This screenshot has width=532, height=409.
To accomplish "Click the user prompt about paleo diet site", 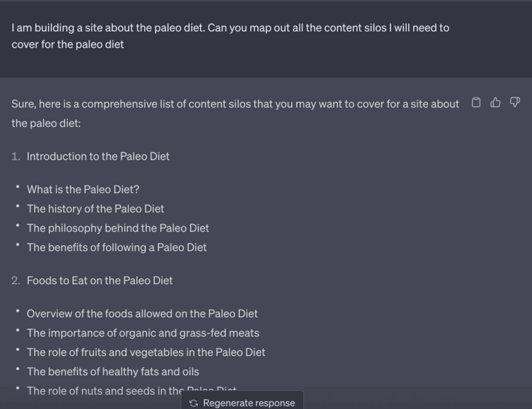I will click(x=230, y=36).
